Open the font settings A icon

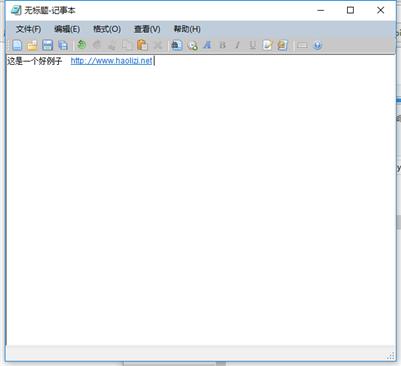(x=207, y=45)
